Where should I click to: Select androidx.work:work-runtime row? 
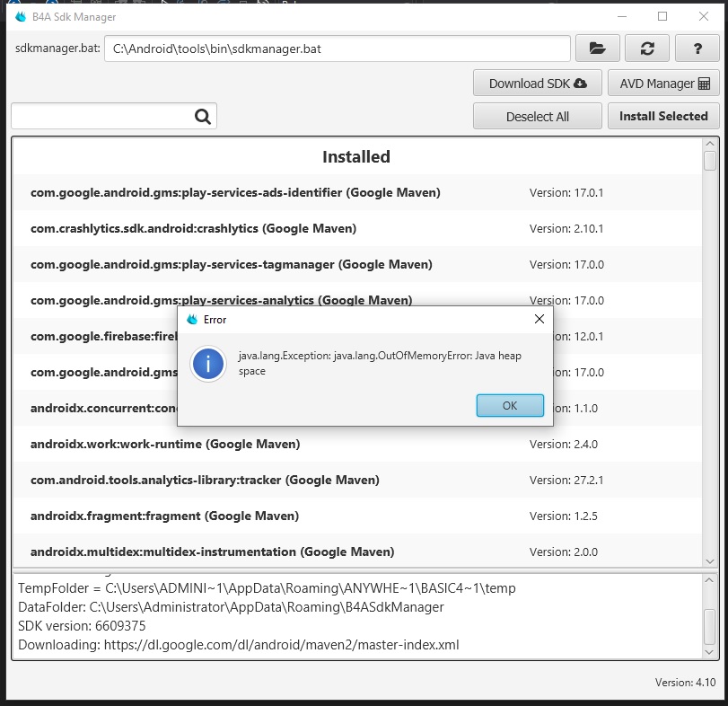coord(357,444)
